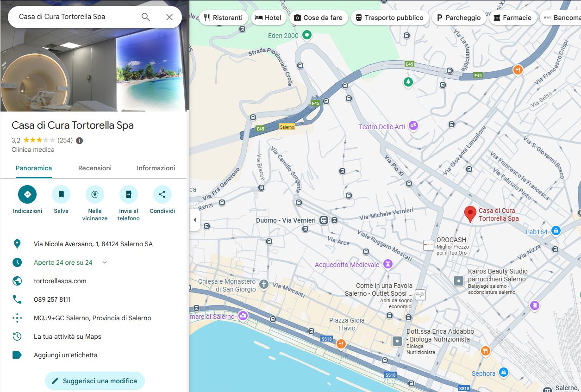Screen dimensions: 581x392
Task: Open the MRI room photo thumbnail
Action: click(94, 56)
